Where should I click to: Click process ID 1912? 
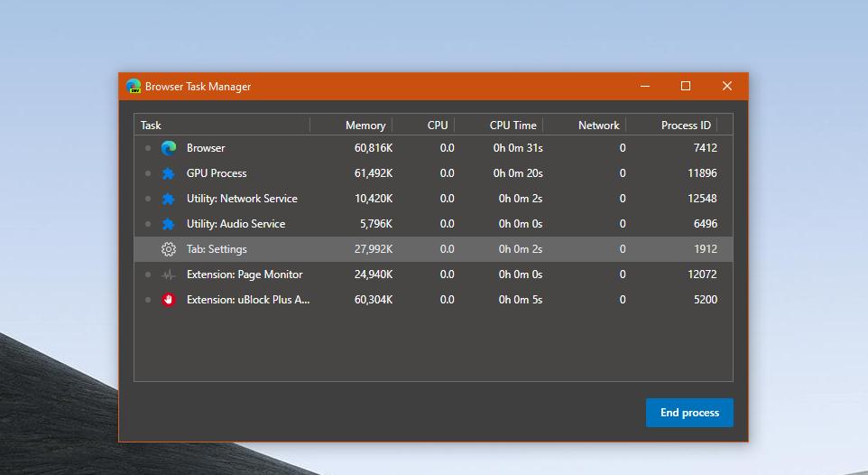pyautogui.click(x=706, y=249)
